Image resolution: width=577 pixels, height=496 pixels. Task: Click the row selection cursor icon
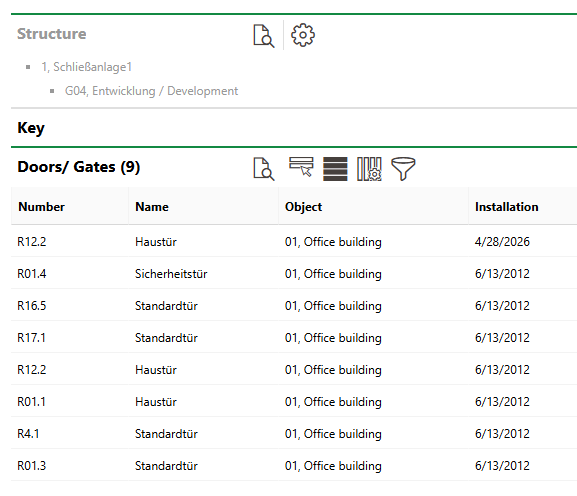click(x=301, y=167)
